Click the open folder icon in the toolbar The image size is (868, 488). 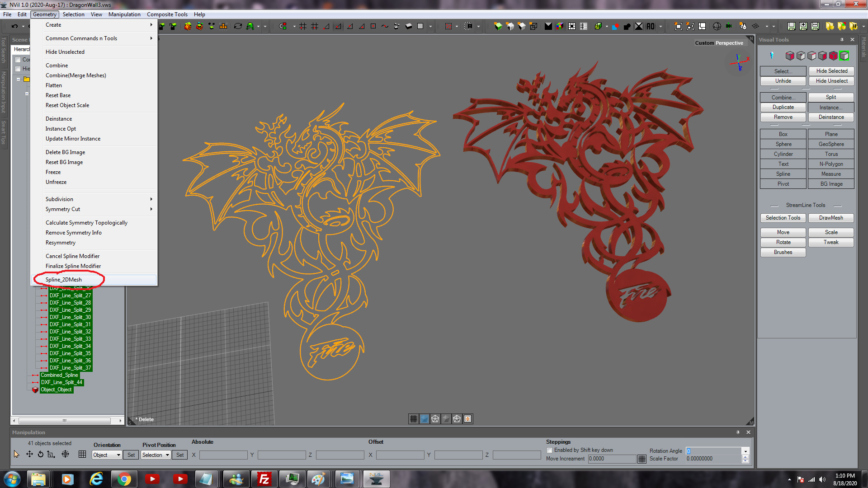pos(830,26)
